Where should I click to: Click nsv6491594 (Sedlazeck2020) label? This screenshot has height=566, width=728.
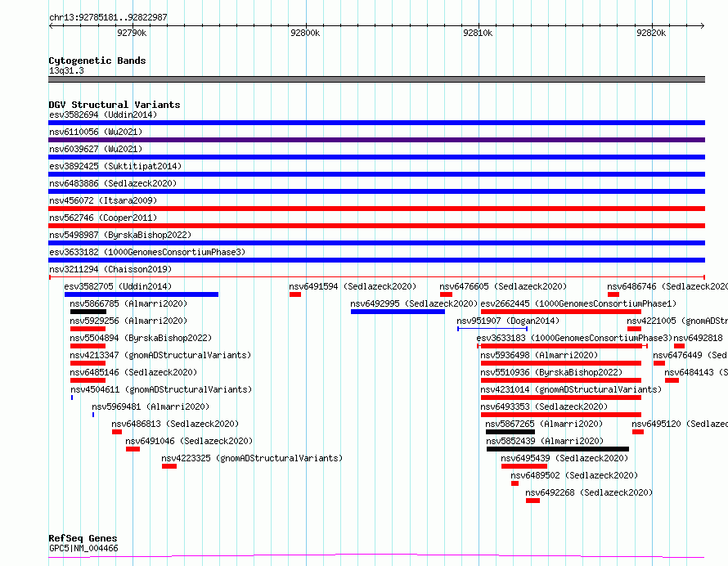tap(353, 286)
